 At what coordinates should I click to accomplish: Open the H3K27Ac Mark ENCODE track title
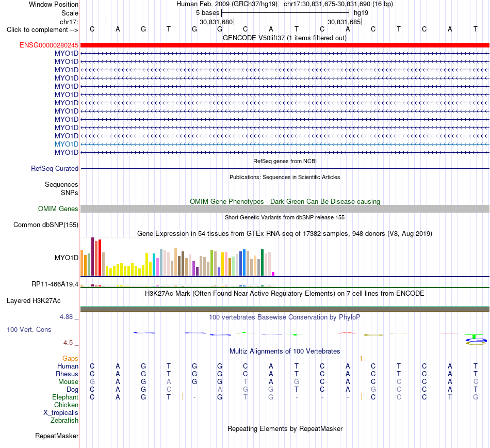pos(284,293)
